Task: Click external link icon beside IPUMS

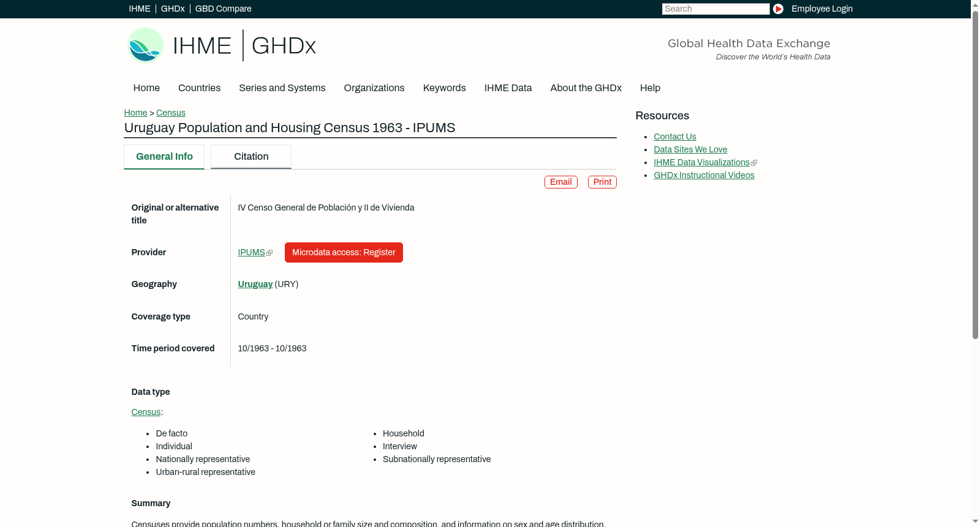Action: click(269, 253)
